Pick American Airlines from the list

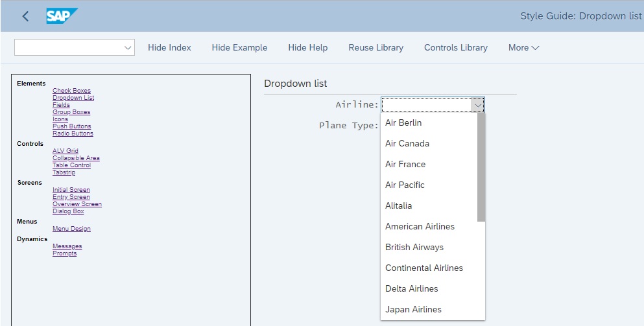click(x=429, y=226)
